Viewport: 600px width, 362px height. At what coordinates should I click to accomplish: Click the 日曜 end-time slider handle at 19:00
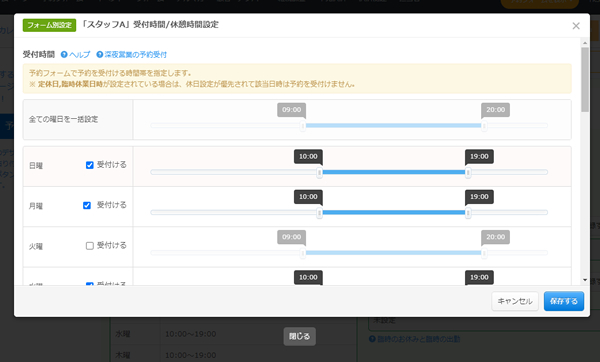click(468, 173)
